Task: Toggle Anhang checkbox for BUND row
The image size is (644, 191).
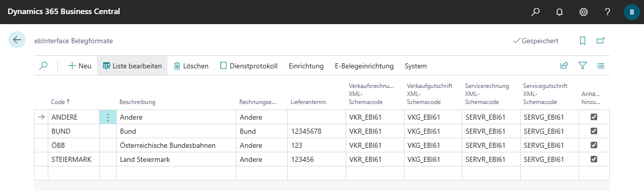Action: coord(594,131)
